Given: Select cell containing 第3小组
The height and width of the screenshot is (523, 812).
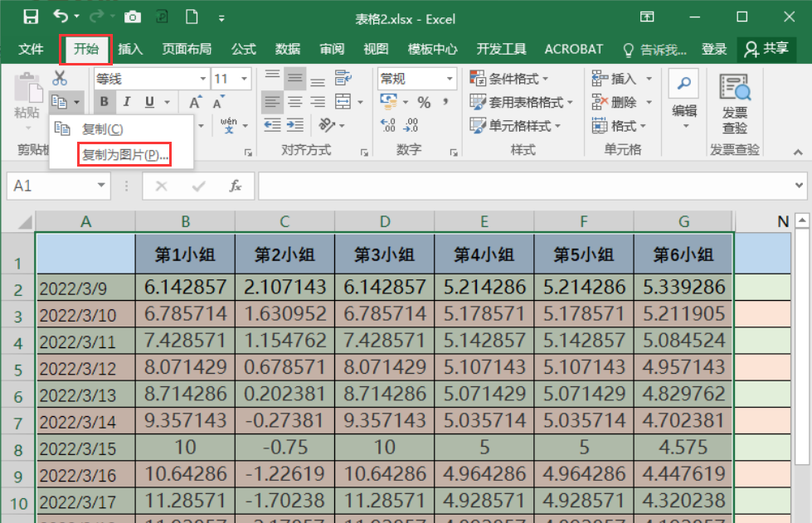Looking at the screenshot, I should (x=384, y=254).
